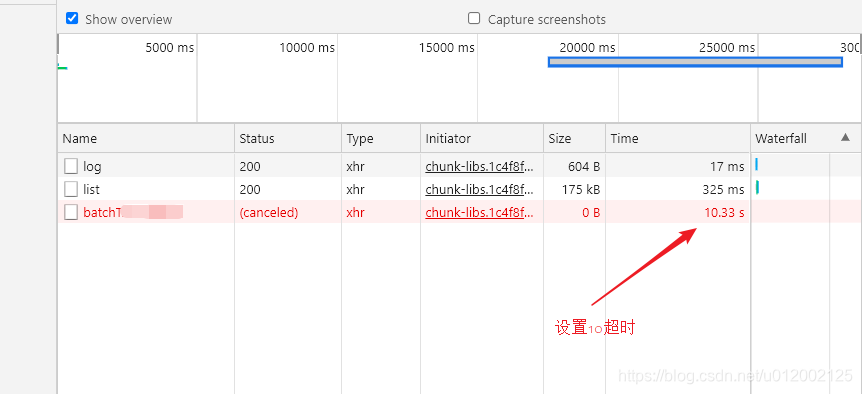Click the 604 B size cell
Image resolution: width=862 pixels, height=394 pixels.
pos(584,166)
